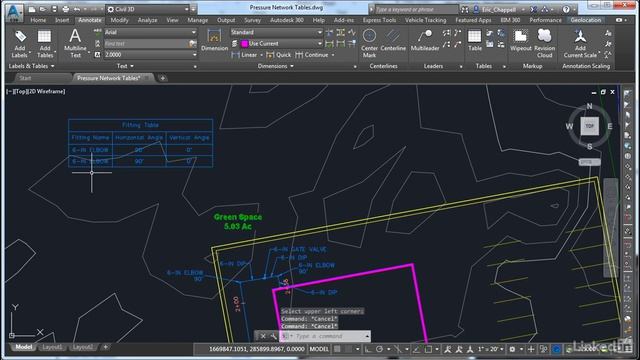Select the Revision Cloud tool

tap(544, 43)
